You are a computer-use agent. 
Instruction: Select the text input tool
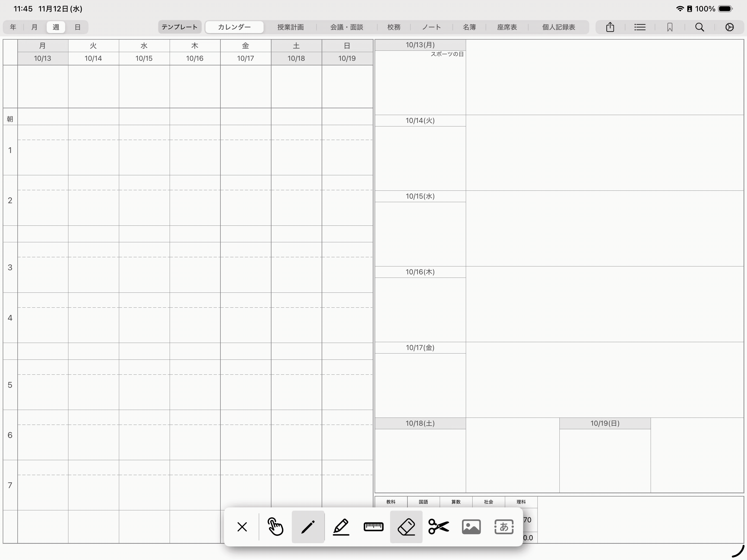click(x=504, y=527)
